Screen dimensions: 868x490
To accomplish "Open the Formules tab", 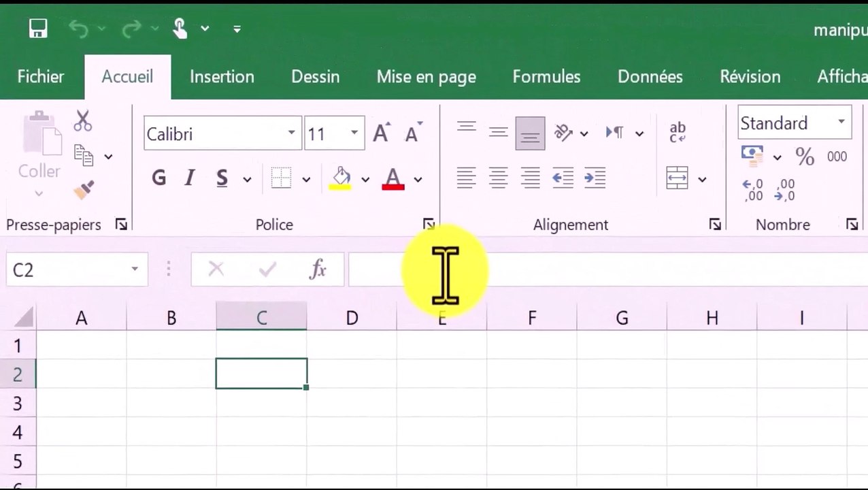I will (x=546, y=77).
